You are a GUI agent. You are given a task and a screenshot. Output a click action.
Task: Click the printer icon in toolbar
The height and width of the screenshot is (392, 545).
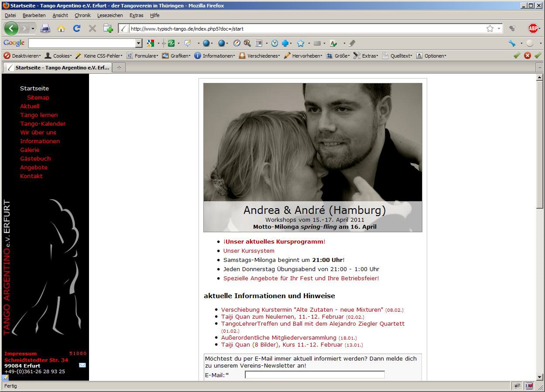click(45, 28)
